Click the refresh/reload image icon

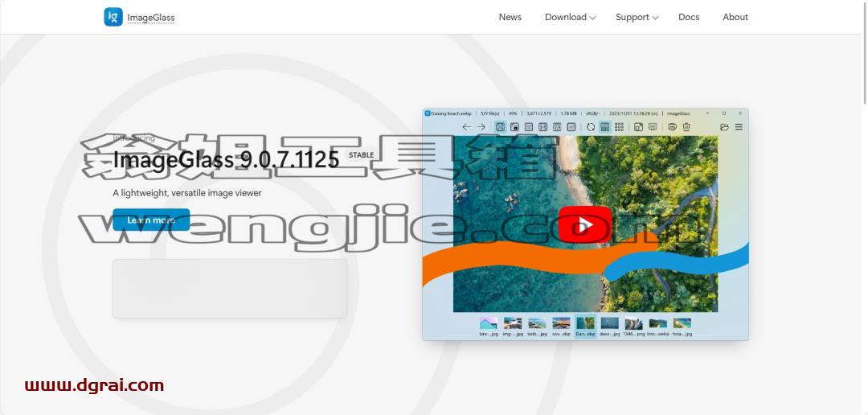[x=591, y=127]
